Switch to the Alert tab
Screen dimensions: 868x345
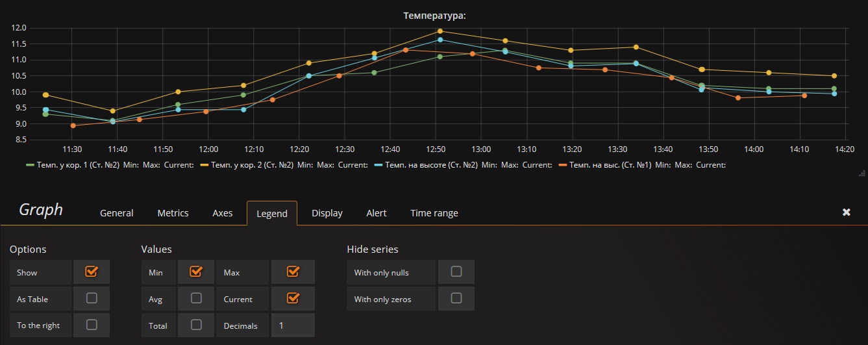point(377,213)
